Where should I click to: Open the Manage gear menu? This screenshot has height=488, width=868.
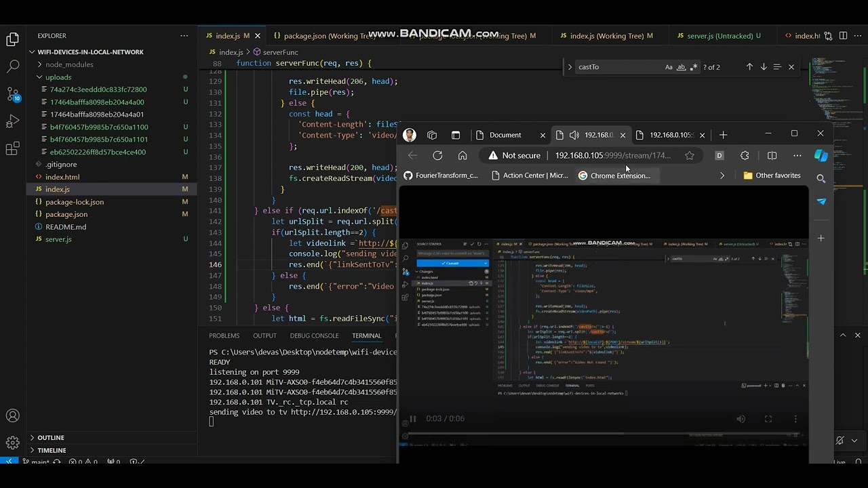point(12,443)
